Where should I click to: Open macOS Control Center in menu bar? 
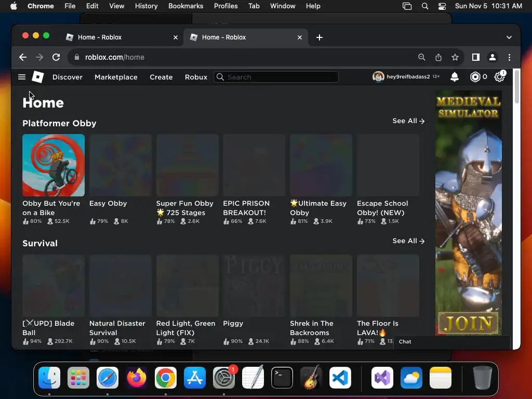(442, 6)
